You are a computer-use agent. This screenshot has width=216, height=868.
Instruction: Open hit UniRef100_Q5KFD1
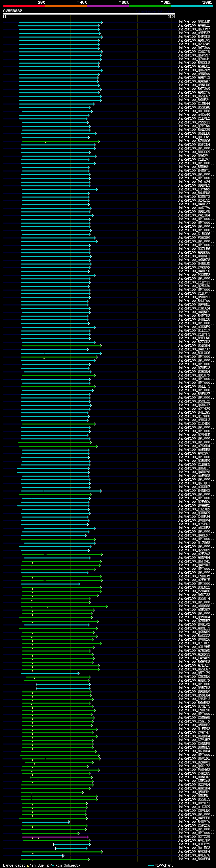(194, 792)
